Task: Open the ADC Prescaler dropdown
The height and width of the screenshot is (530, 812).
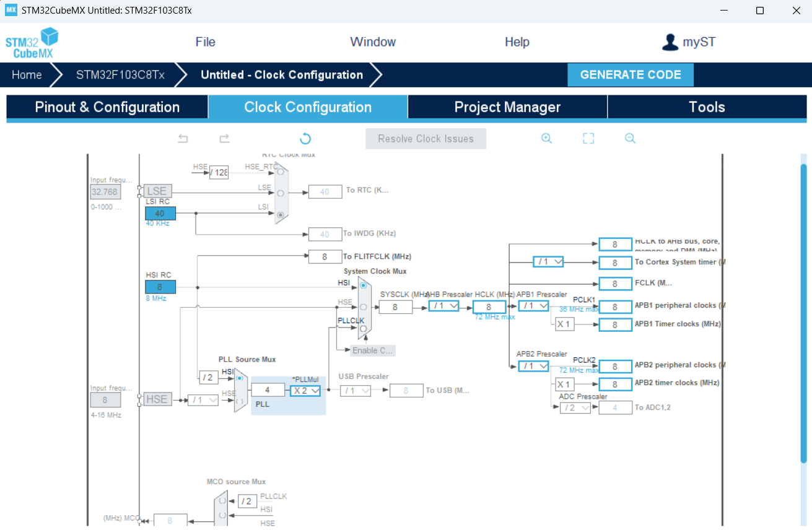Action: 575,407
